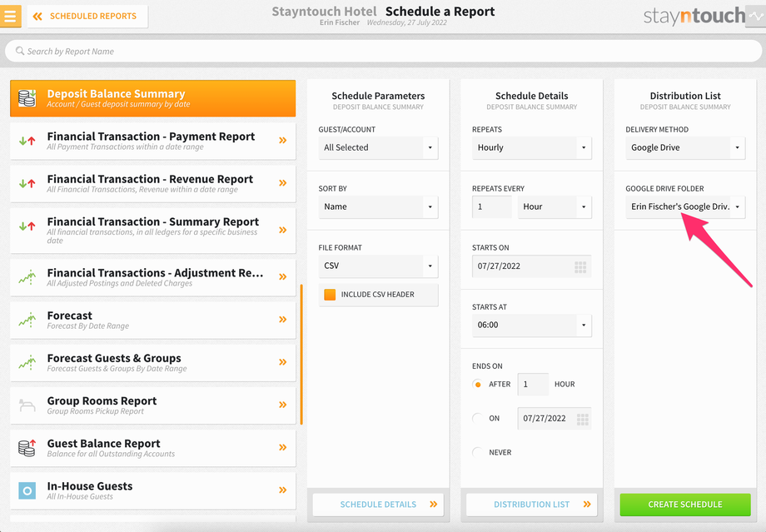Click the Forecast Guests & Groups chart icon
This screenshot has width=766, height=532.
click(x=27, y=362)
